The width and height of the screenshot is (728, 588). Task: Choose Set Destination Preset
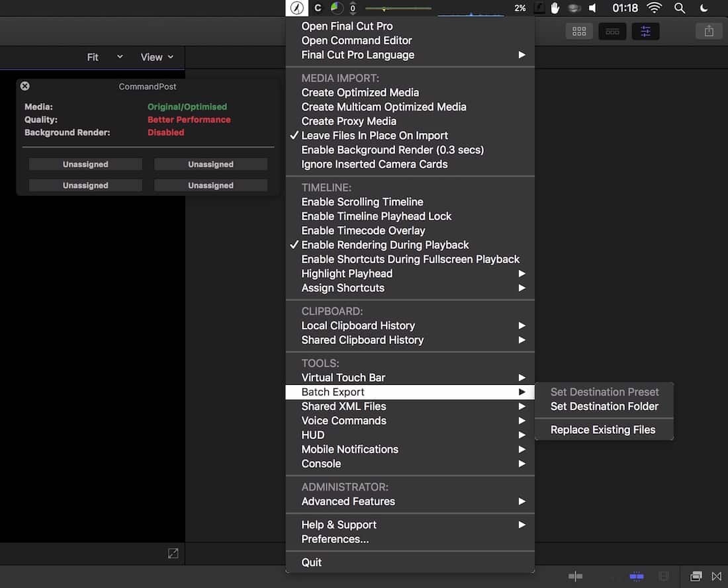coord(604,392)
